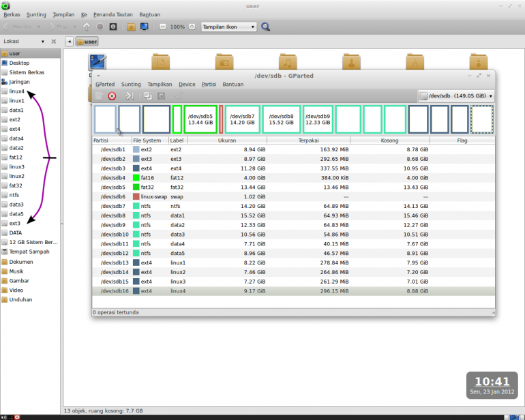The width and height of the screenshot is (525, 420).
Task: Open the downloads folder icon in user window
Action: pyautogui.click(x=479, y=61)
